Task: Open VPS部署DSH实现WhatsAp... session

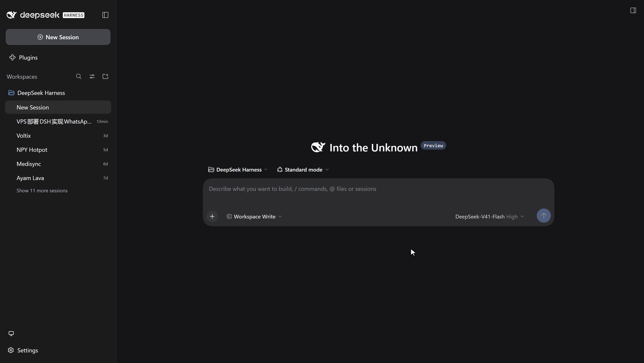Action: coord(58,121)
